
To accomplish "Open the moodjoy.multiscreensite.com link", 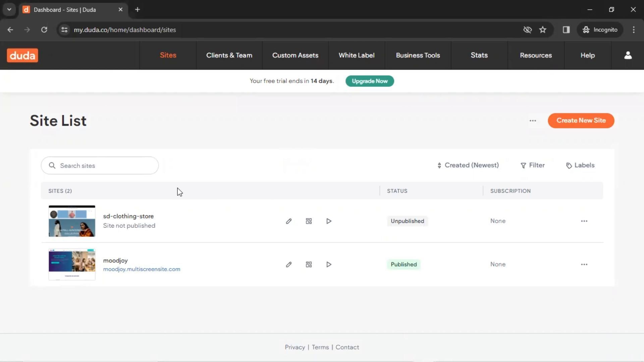I will point(142,269).
